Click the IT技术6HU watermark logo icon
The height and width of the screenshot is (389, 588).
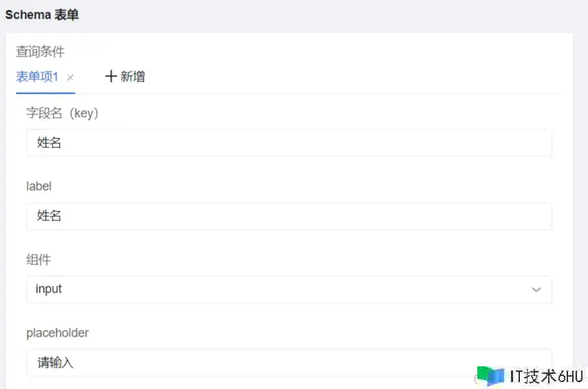click(490, 376)
